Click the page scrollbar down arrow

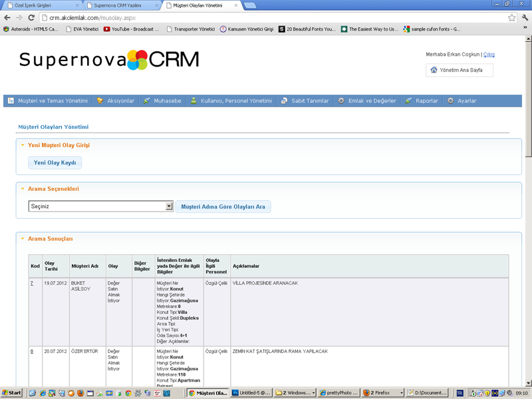tap(529, 384)
